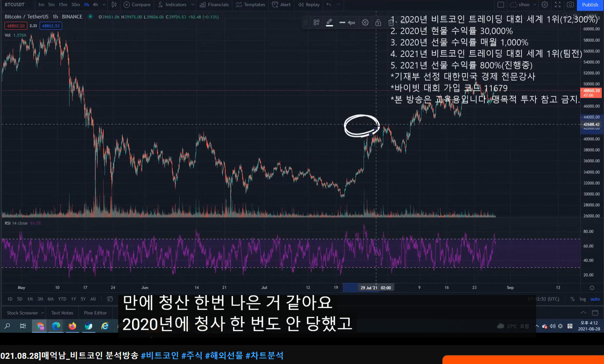Screen dimensions: 604x364
Task: Set date range to All
Action: [93, 299]
